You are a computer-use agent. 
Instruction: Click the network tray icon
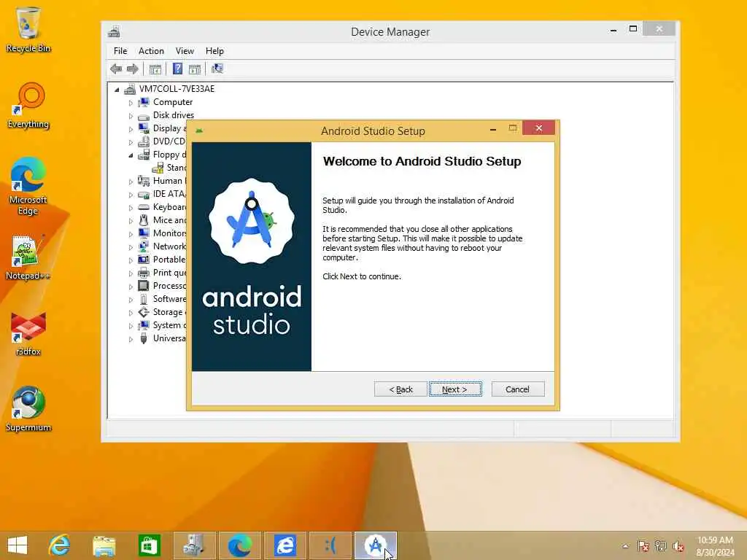click(x=661, y=546)
